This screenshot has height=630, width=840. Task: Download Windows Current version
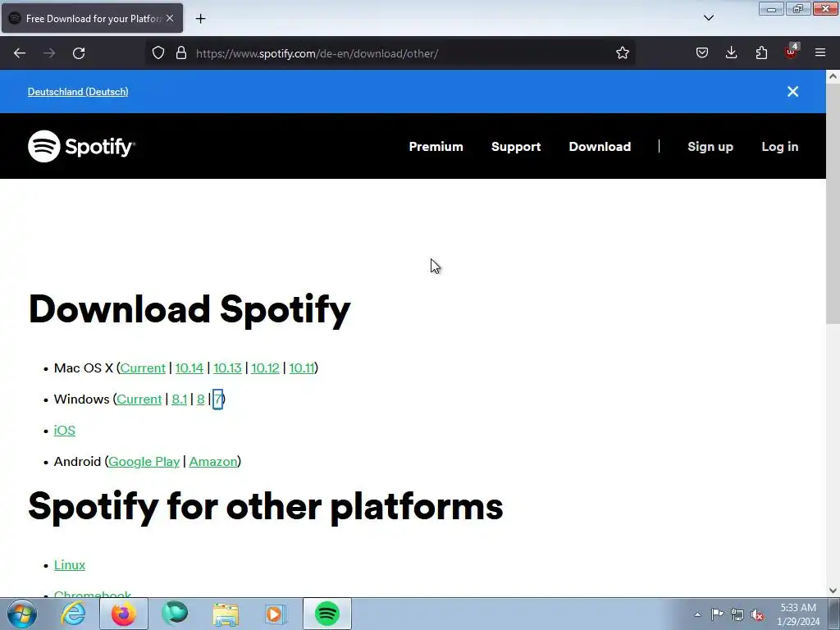tap(139, 399)
